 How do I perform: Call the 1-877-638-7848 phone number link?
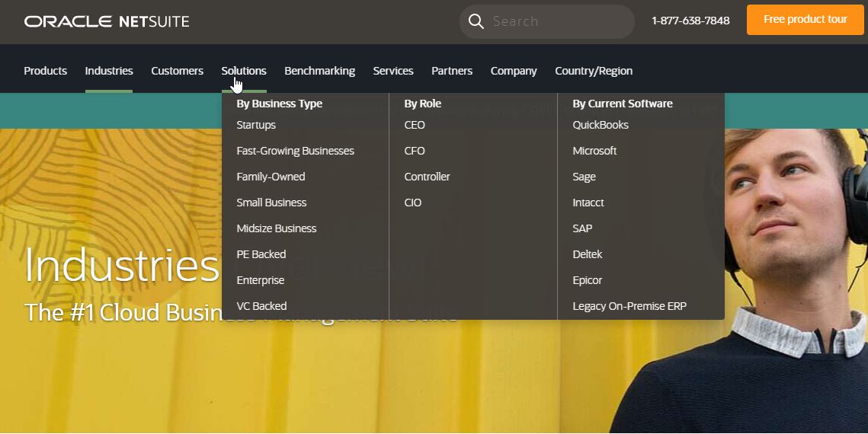pos(690,21)
